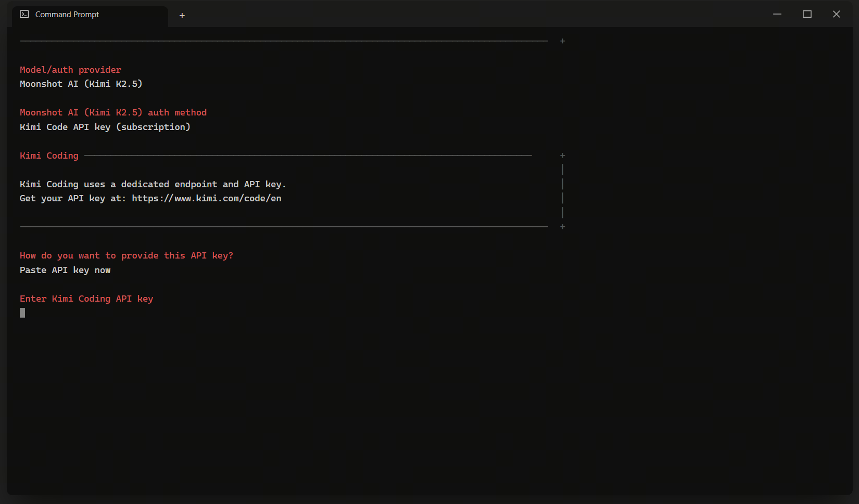This screenshot has width=859, height=504.
Task: Maximize the Command Prompt window
Action: [x=806, y=15]
